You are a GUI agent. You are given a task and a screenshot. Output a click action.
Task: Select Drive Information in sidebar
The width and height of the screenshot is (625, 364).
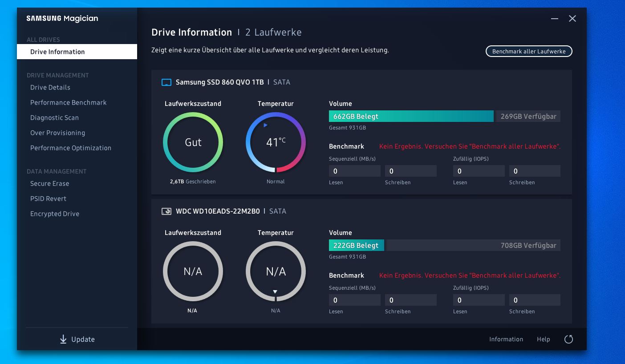click(x=77, y=52)
